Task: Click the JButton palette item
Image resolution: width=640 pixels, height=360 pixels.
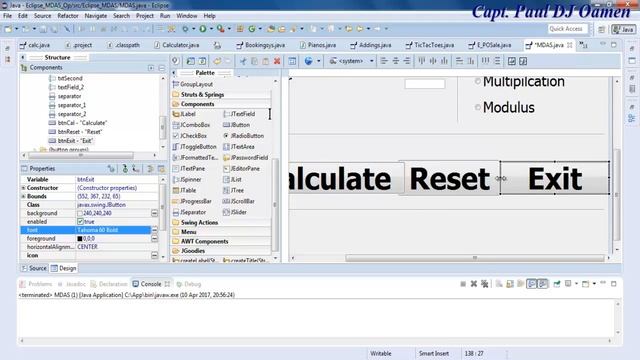Action: pos(237,125)
